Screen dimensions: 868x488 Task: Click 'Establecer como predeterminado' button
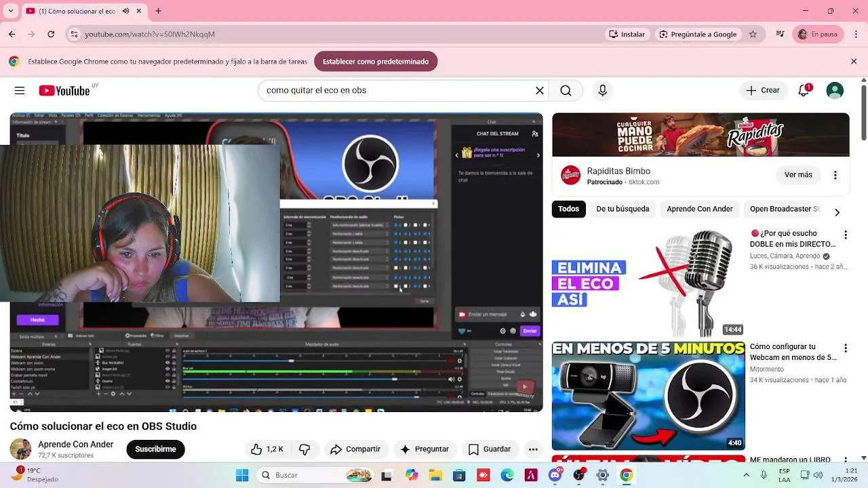click(376, 62)
